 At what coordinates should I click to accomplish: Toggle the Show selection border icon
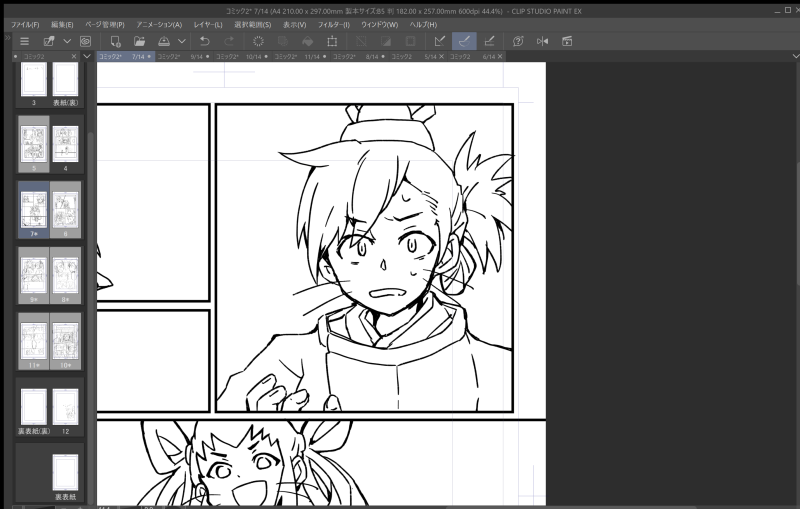pyautogui.click(x=410, y=41)
